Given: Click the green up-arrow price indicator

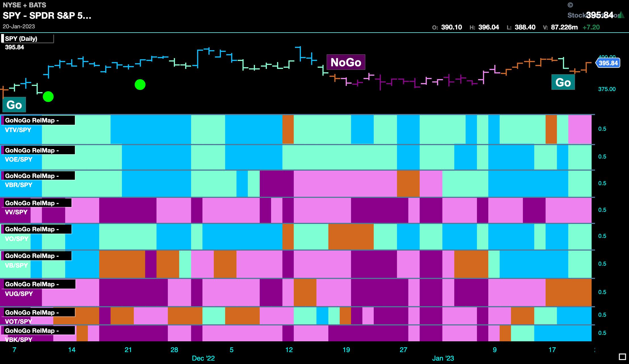Looking at the screenshot, I should coord(620,15).
